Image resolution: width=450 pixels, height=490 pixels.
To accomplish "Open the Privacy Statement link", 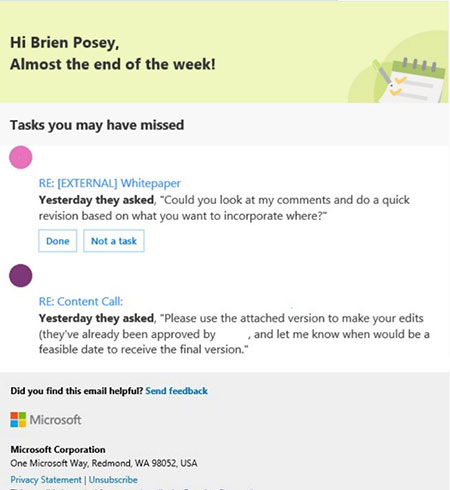I will click(x=46, y=480).
